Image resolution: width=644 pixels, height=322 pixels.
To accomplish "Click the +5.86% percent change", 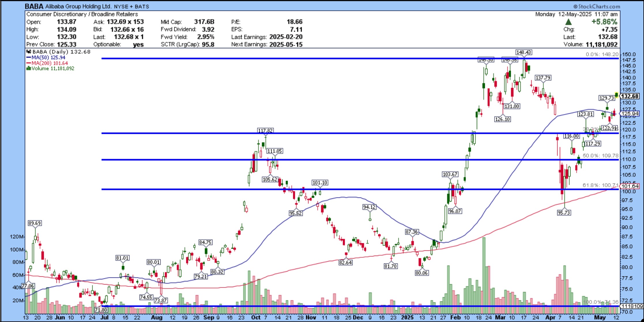I will (x=605, y=22).
